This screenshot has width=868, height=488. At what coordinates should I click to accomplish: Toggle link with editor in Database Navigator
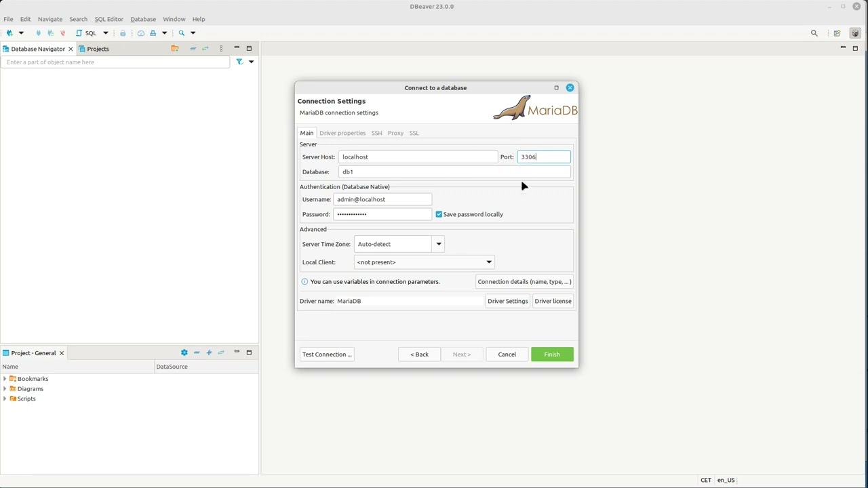click(x=205, y=48)
